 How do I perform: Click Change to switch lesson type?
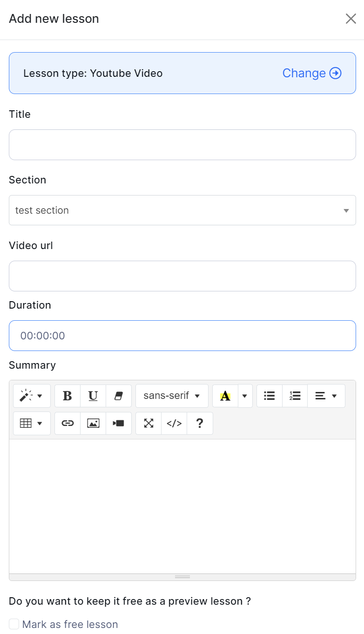[x=312, y=73]
